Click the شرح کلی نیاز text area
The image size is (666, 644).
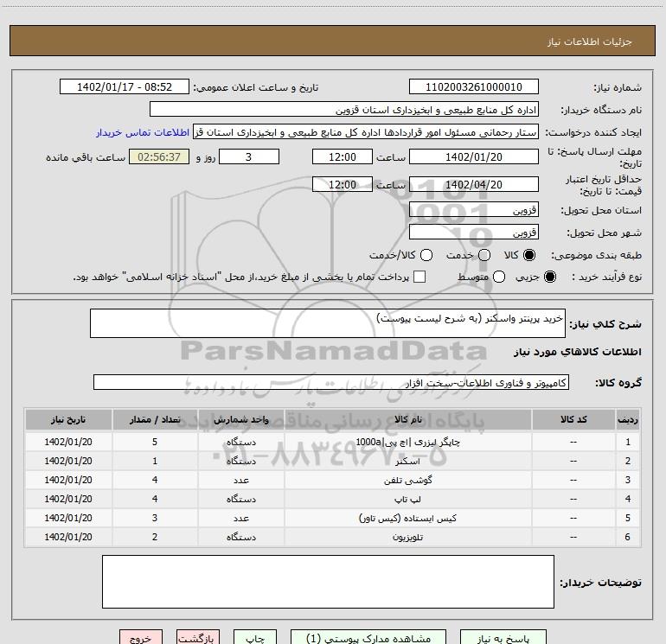pos(328,323)
